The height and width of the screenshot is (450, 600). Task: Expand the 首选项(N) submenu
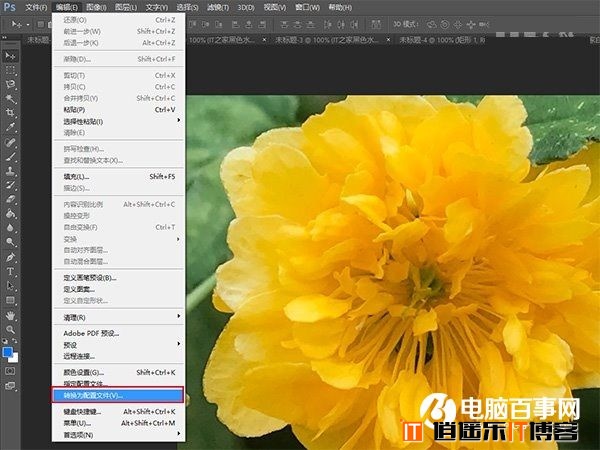point(119,435)
